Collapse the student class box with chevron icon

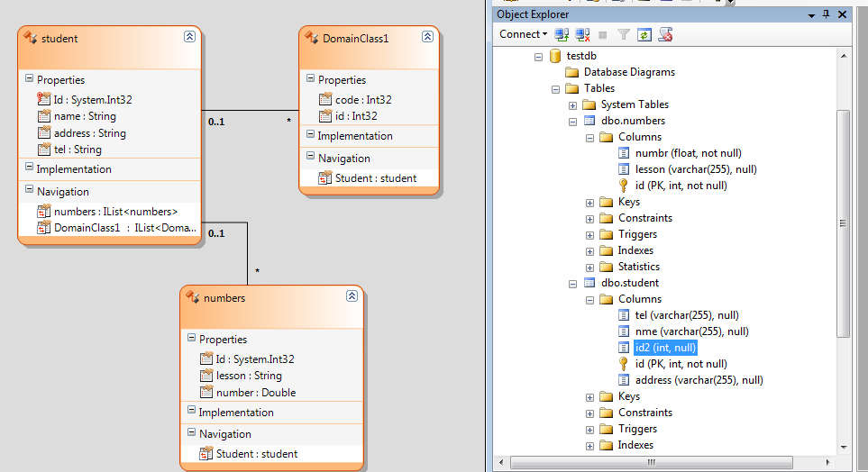pos(189,37)
